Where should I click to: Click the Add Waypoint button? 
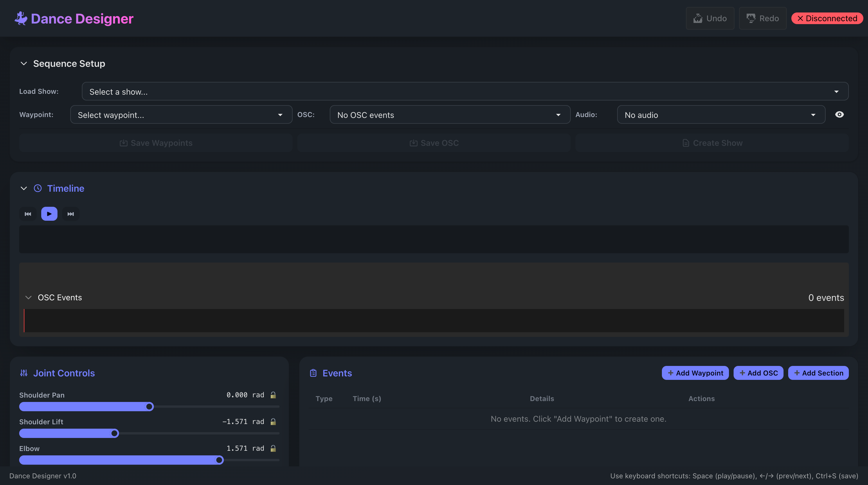(695, 373)
